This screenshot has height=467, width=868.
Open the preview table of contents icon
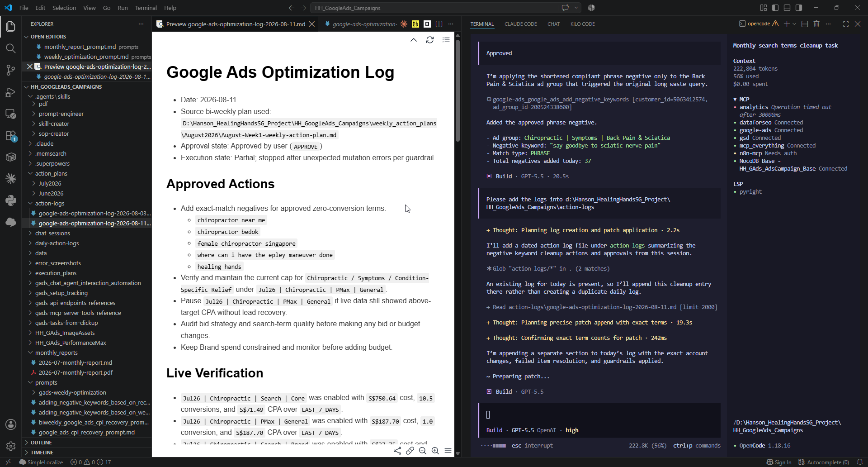click(x=446, y=40)
